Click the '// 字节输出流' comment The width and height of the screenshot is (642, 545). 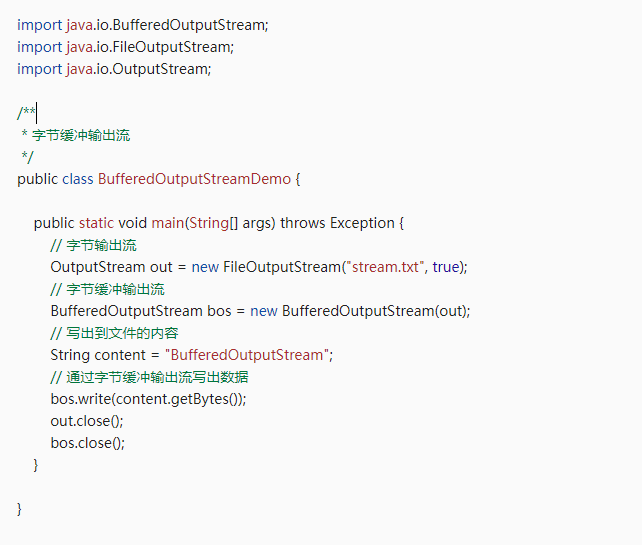pos(93,245)
